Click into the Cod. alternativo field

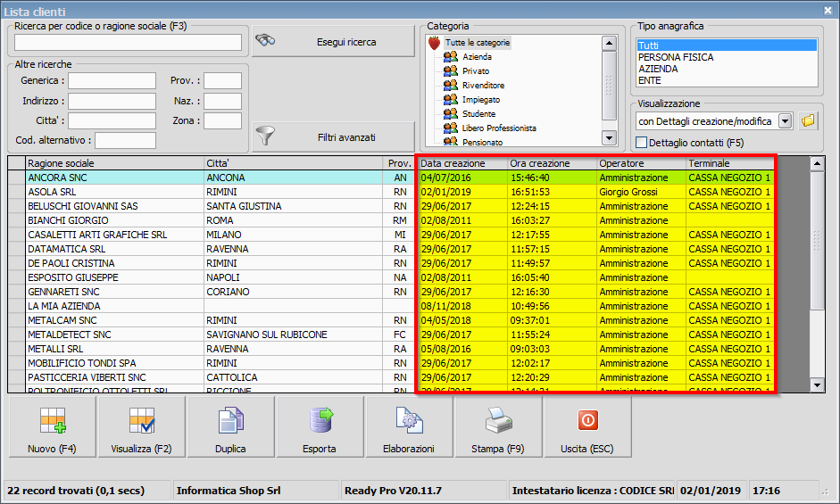(125, 140)
